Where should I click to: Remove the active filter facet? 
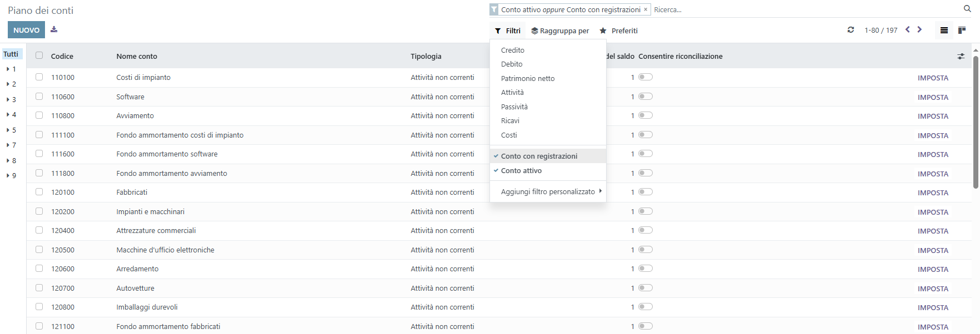[x=646, y=9]
